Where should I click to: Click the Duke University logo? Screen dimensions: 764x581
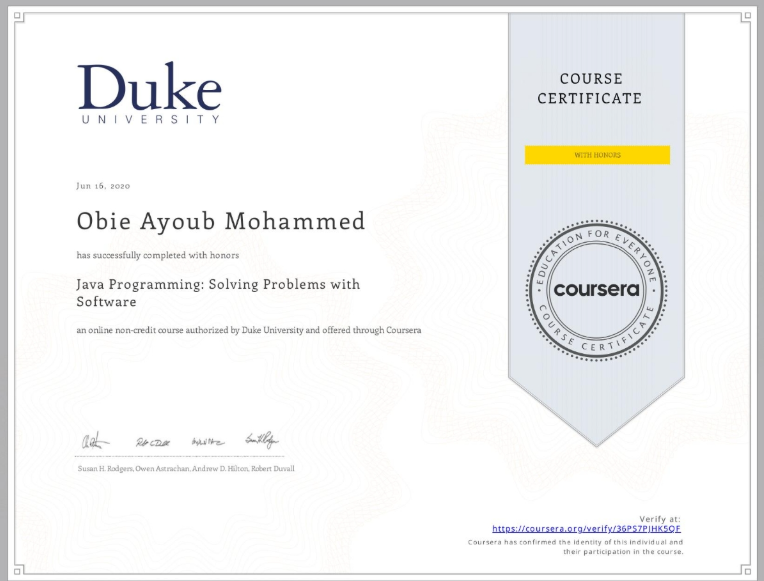click(x=150, y=93)
